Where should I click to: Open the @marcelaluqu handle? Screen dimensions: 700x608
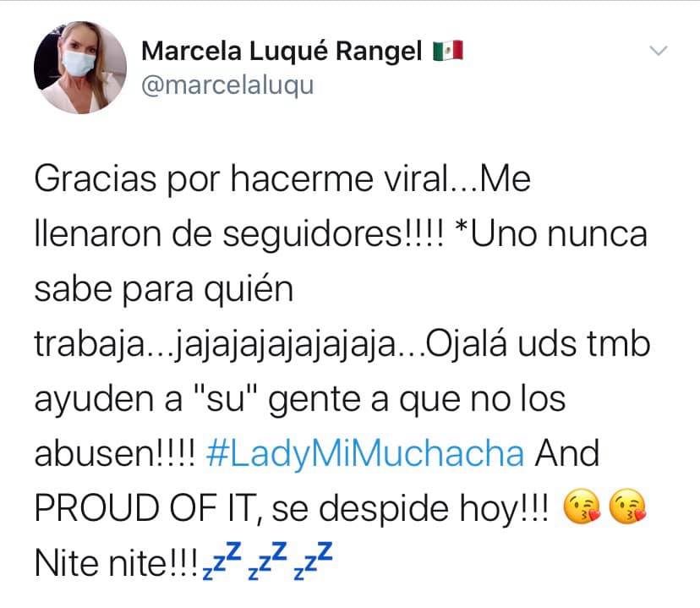[227, 85]
